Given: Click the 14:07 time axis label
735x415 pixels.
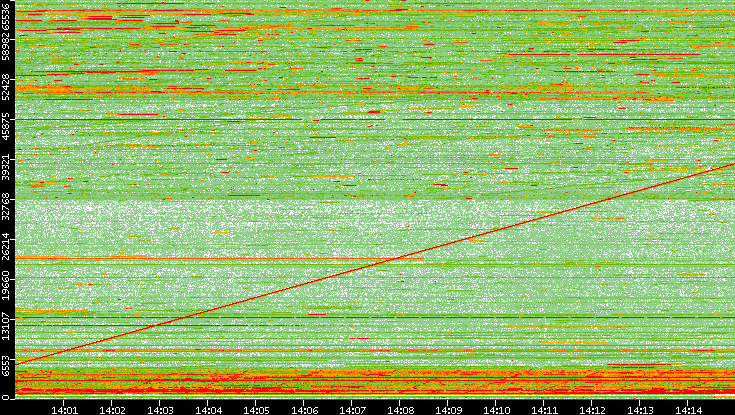Looking at the screenshot, I should point(352,410).
